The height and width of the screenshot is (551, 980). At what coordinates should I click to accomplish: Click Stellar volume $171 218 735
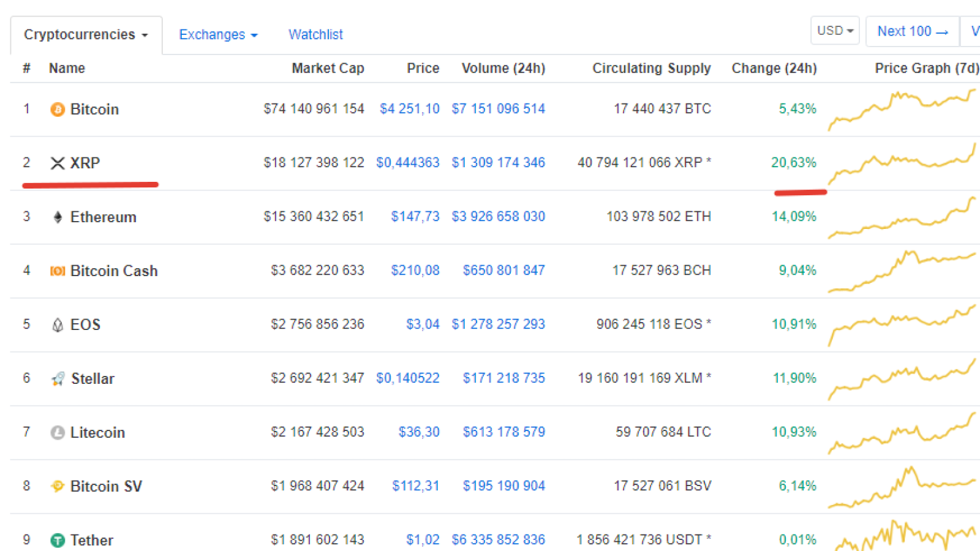(x=504, y=378)
